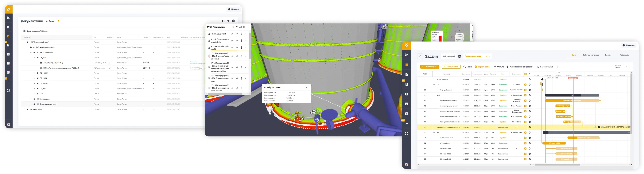Click the Новая задача button
Screen dimensions: 644x174
(429, 67)
